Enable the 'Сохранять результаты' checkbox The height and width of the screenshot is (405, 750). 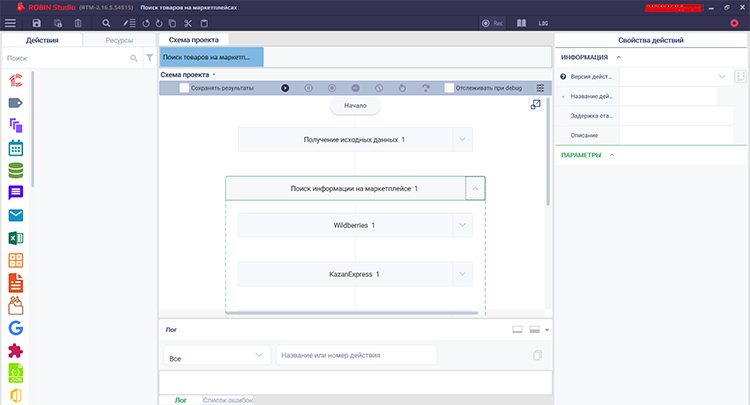[x=184, y=88]
